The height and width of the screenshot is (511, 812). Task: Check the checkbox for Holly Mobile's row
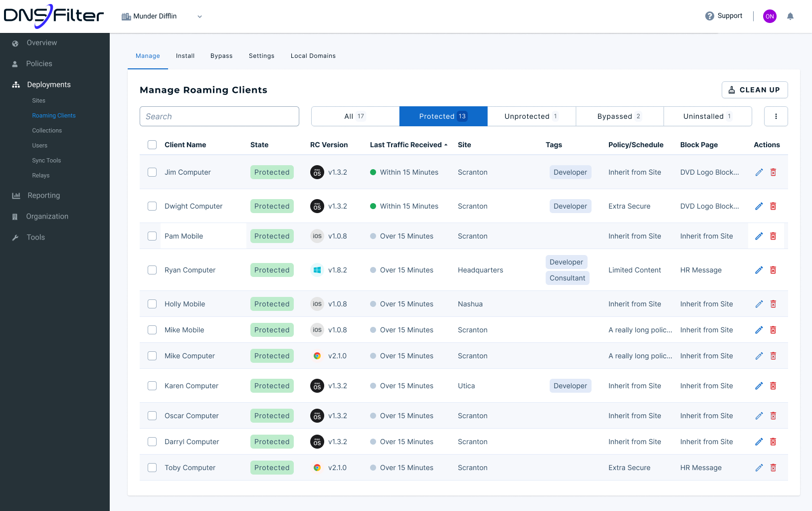[x=152, y=304]
